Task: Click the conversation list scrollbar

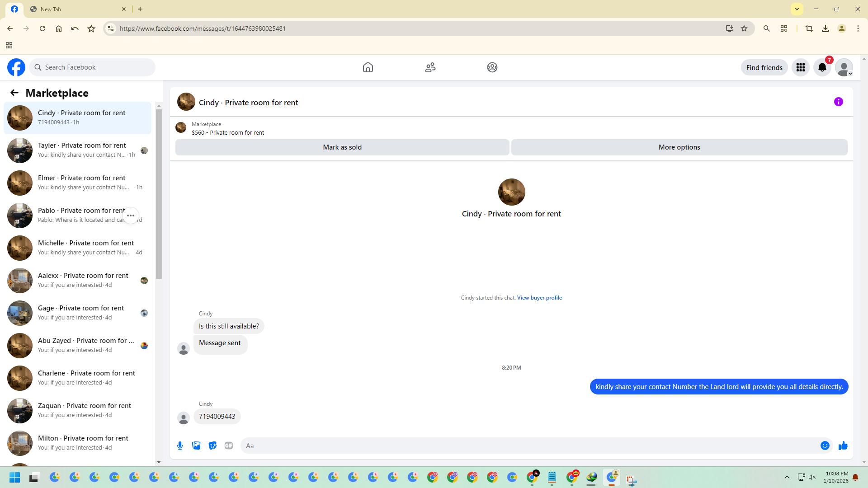Action: pyautogui.click(x=159, y=194)
